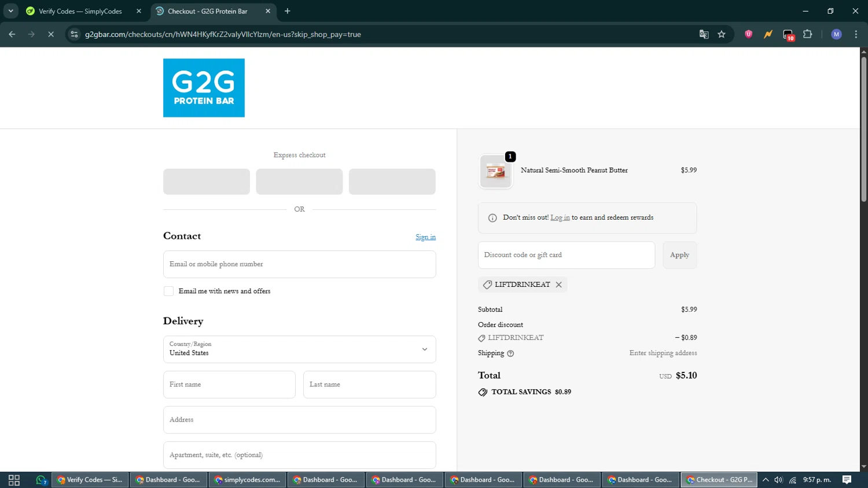Image resolution: width=868 pixels, height=488 pixels.
Task: Open the tab search dropdown arrow
Action: pos(10,11)
